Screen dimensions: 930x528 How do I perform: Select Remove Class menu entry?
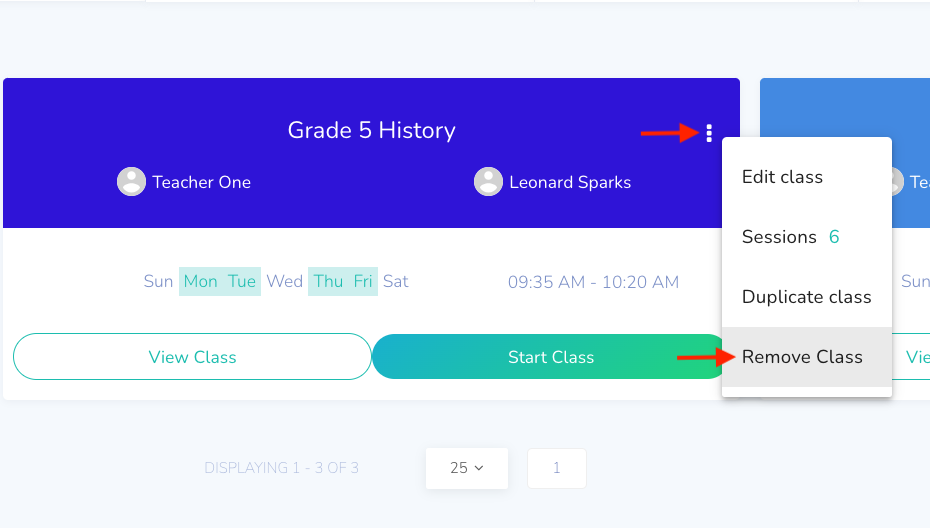pyautogui.click(x=807, y=357)
